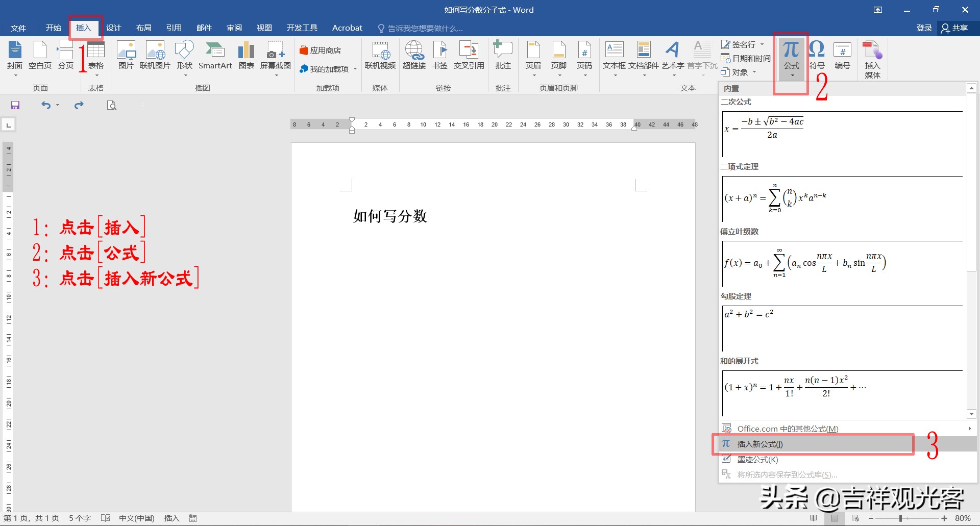The width and height of the screenshot is (980, 526).
Task: Switch to the 审阅 ribbon tab
Action: coord(234,28)
